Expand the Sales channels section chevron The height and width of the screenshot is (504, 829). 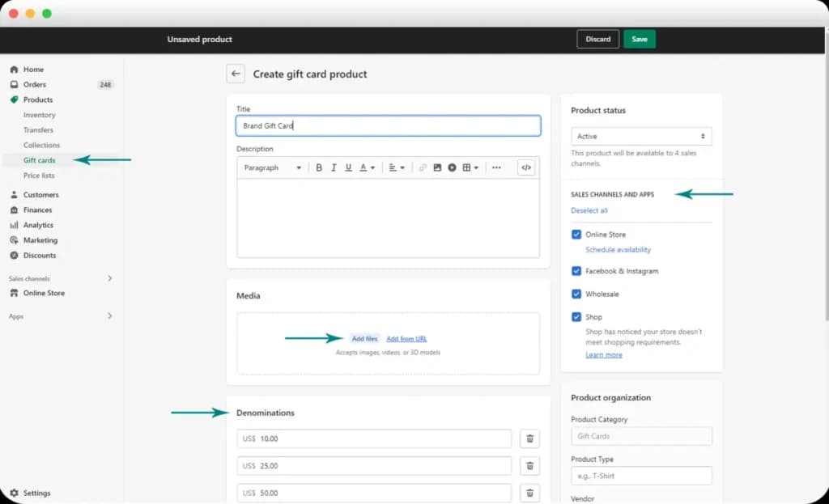click(x=109, y=277)
